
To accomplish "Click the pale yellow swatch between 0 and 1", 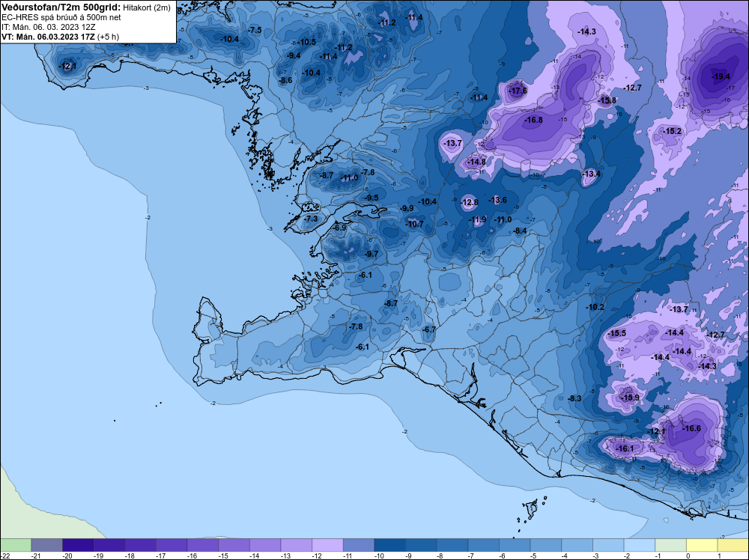I will [x=702, y=545].
